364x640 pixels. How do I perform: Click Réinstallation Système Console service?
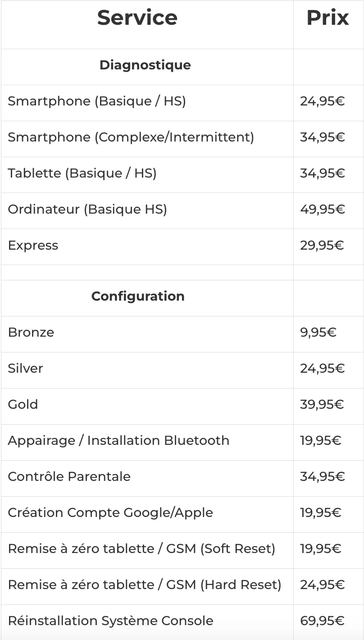[110, 621]
